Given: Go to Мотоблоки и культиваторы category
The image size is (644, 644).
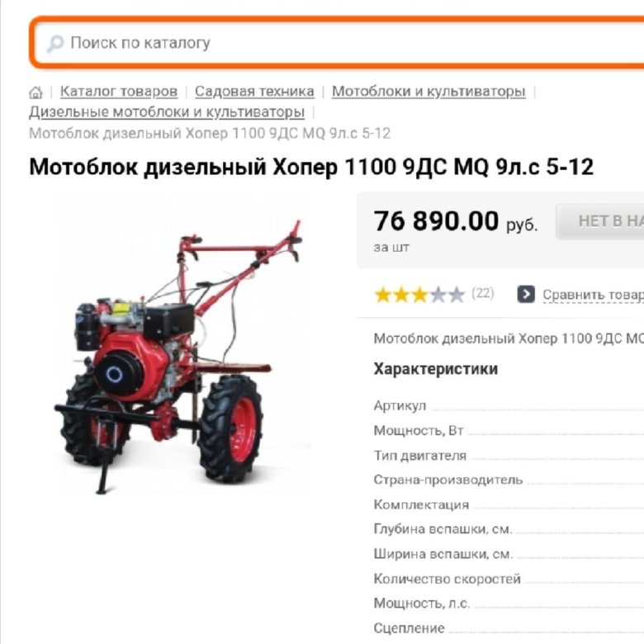Looking at the screenshot, I should [429, 92].
